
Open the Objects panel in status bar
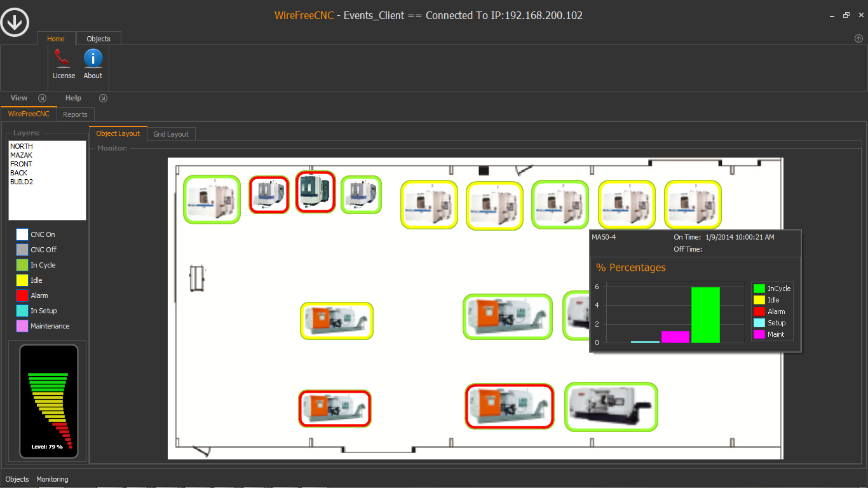click(17, 479)
